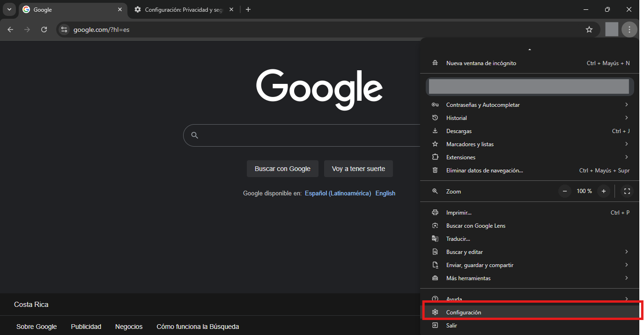Reload the page with the refresh icon
The height and width of the screenshot is (335, 644).
click(44, 30)
